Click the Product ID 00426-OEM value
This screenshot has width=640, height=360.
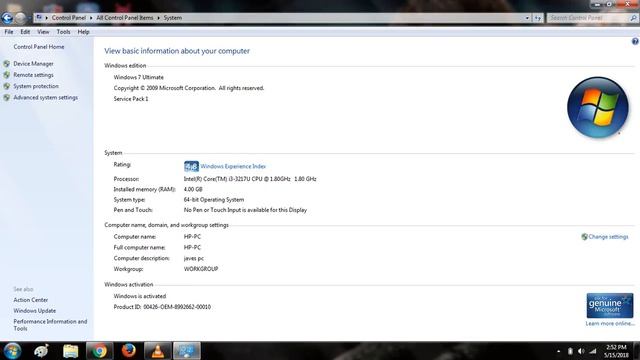coord(177,307)
